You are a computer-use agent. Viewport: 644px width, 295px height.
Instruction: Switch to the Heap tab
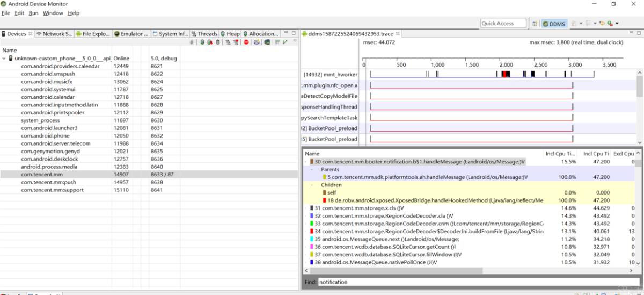point(230,33)
